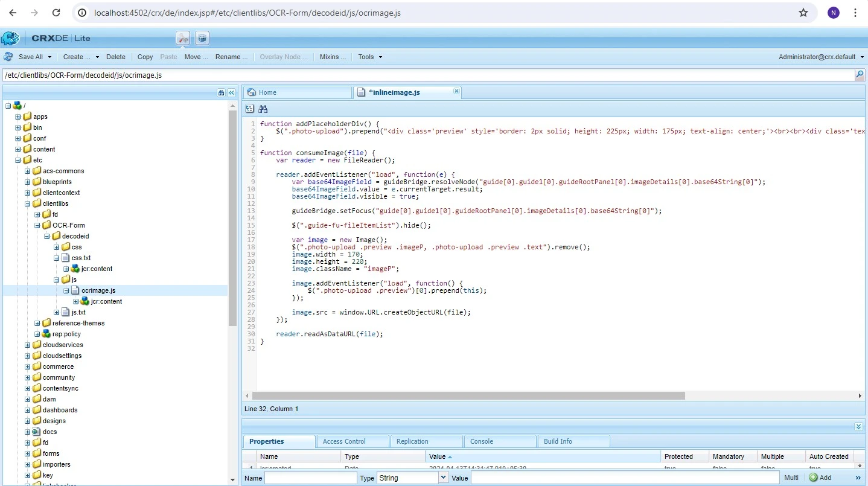
Task: Select the acs-commons folder
Action: tap(63, 171)
